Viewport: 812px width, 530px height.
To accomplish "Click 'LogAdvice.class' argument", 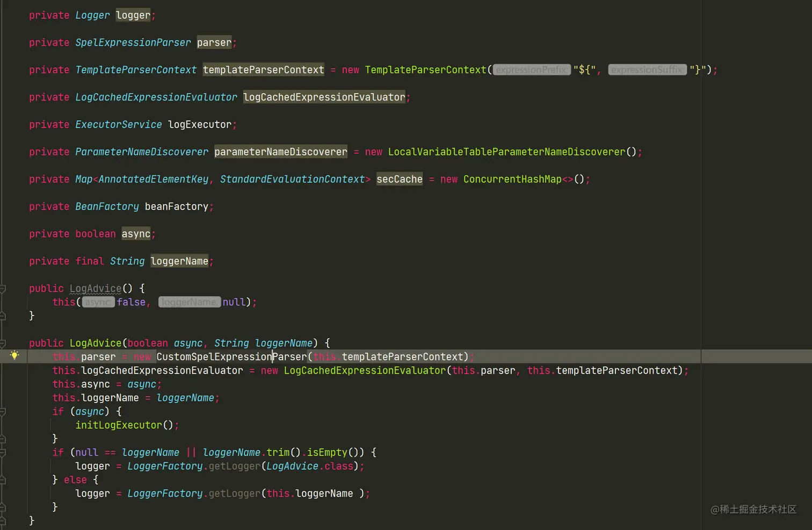I will click(310, 467).
